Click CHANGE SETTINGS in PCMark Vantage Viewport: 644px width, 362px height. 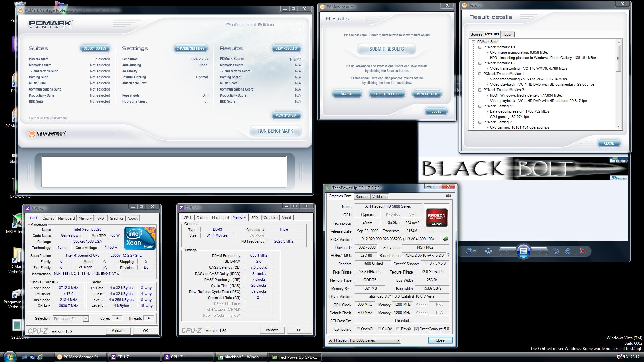[x=190, y=48]
